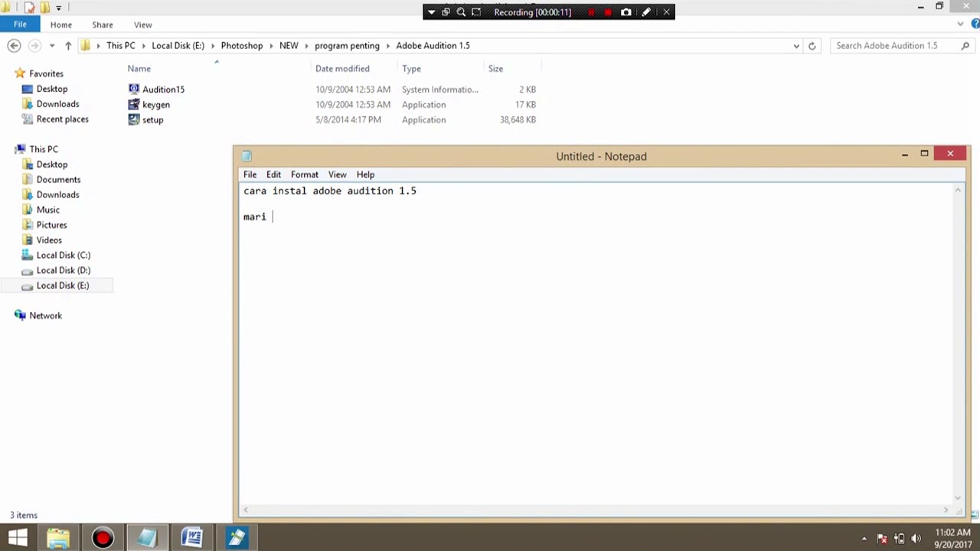
Task: Open Music under This PC
Action: tap(47, 210)
